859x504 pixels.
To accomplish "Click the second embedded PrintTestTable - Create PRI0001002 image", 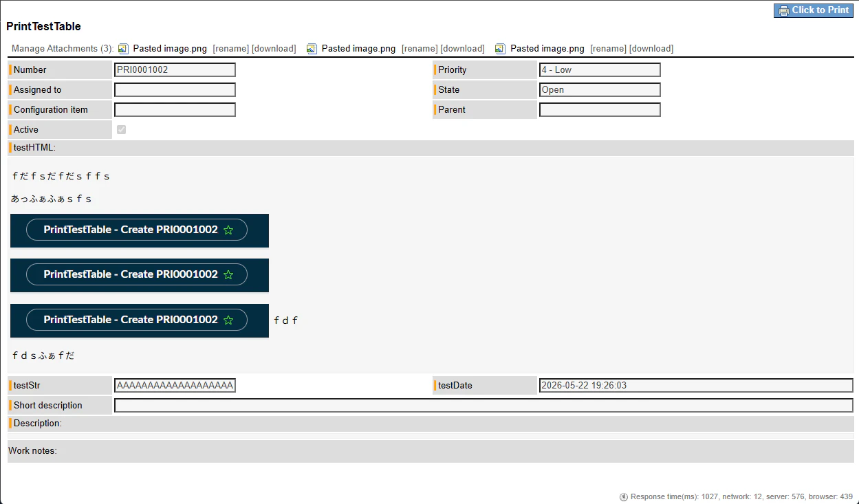I will (140, 275).
